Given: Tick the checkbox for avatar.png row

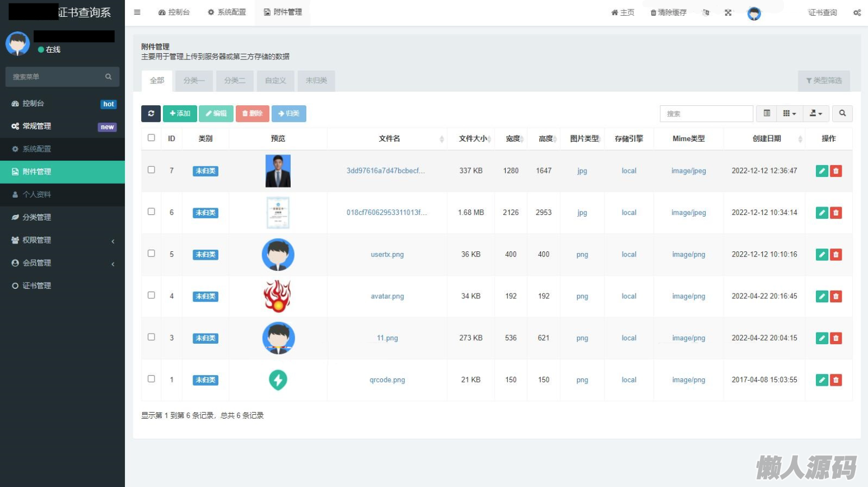Looking at the screenshot, I should click(151, 295).
